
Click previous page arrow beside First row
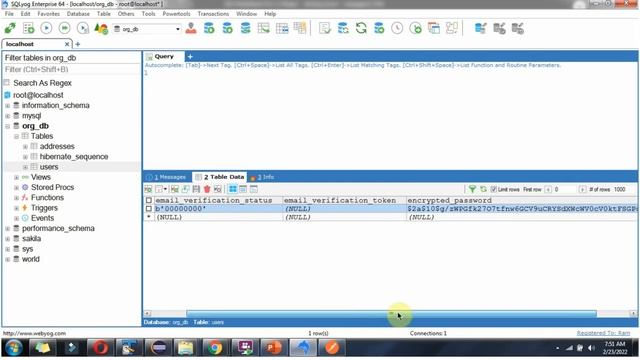click(x=548, y=189)
